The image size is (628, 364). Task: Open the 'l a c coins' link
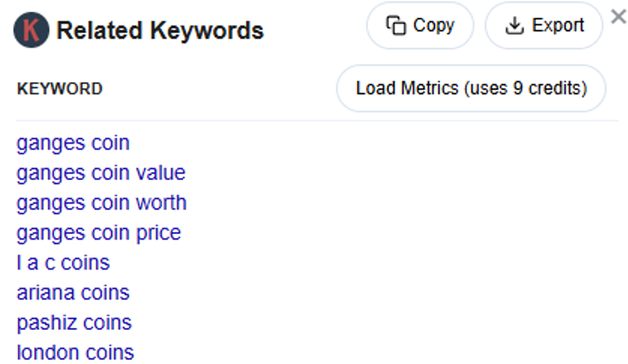[x=63, y=263]
